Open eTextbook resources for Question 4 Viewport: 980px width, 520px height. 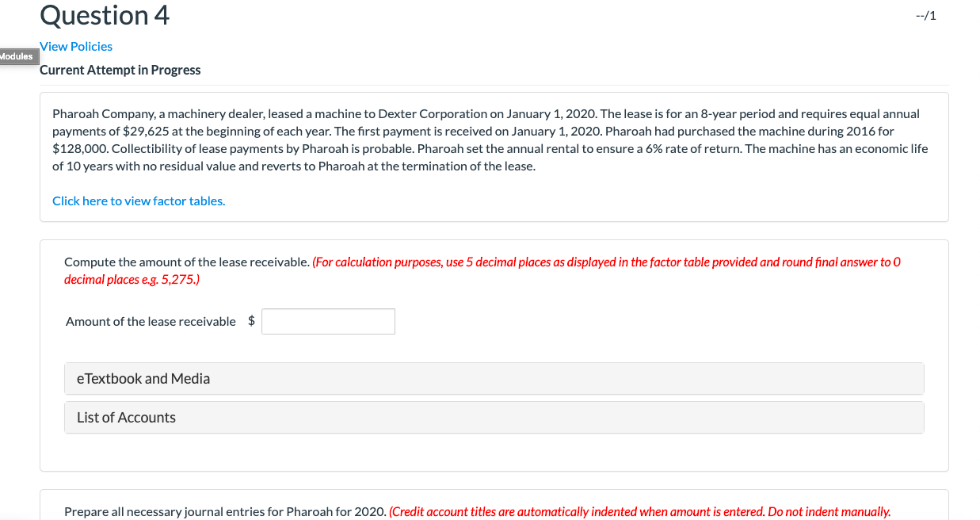coord(143,378)
